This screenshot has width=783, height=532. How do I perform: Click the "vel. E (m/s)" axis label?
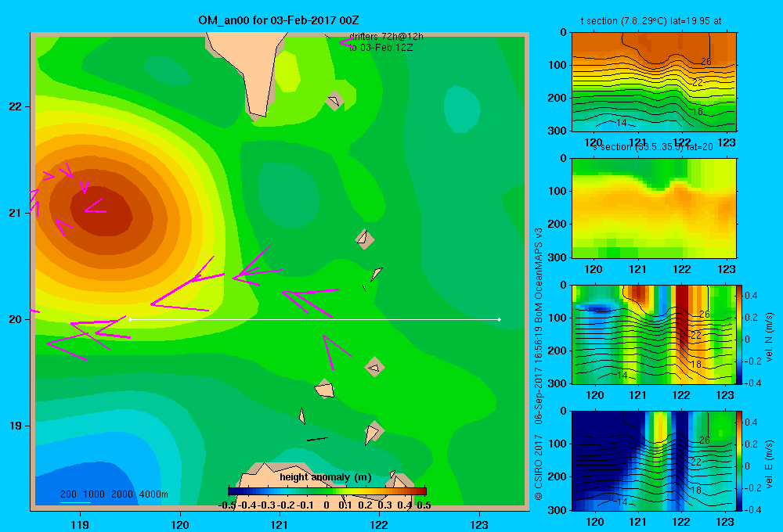click(x=769, y=464)
